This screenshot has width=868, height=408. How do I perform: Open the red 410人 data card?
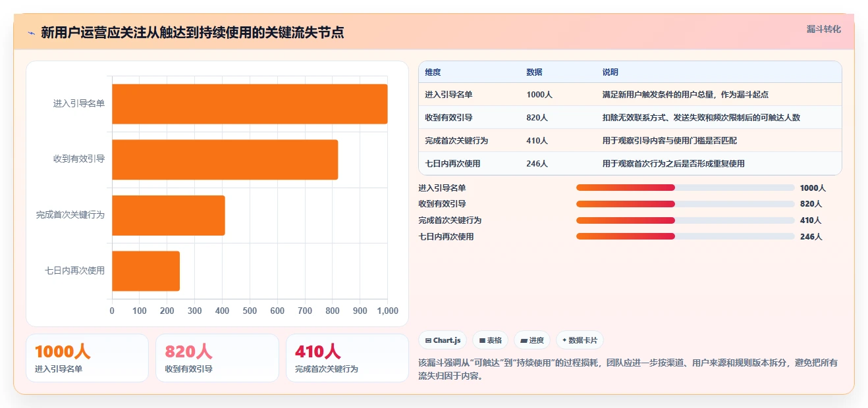coord(347,358)
